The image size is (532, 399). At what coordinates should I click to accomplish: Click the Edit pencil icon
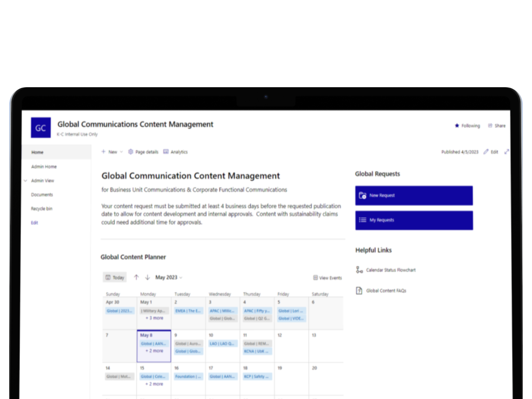(x=486, y=152)
